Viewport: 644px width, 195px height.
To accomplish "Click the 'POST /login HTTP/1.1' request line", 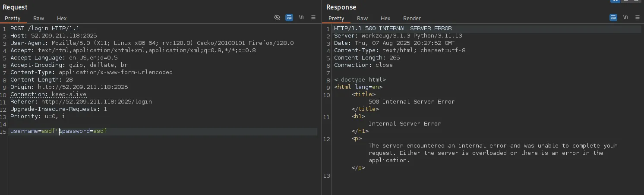I will [x=45, y=28].
